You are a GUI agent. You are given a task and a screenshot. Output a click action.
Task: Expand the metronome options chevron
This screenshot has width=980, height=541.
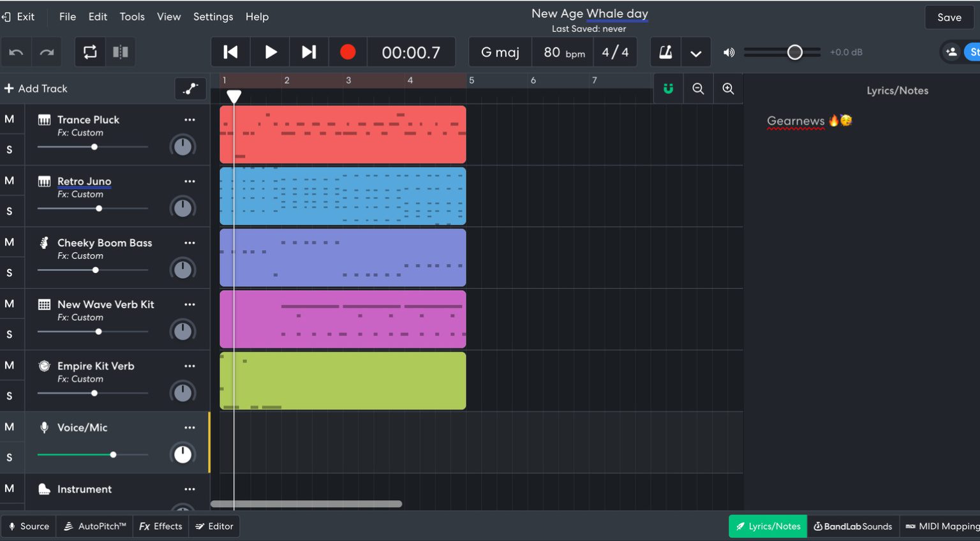695,52
